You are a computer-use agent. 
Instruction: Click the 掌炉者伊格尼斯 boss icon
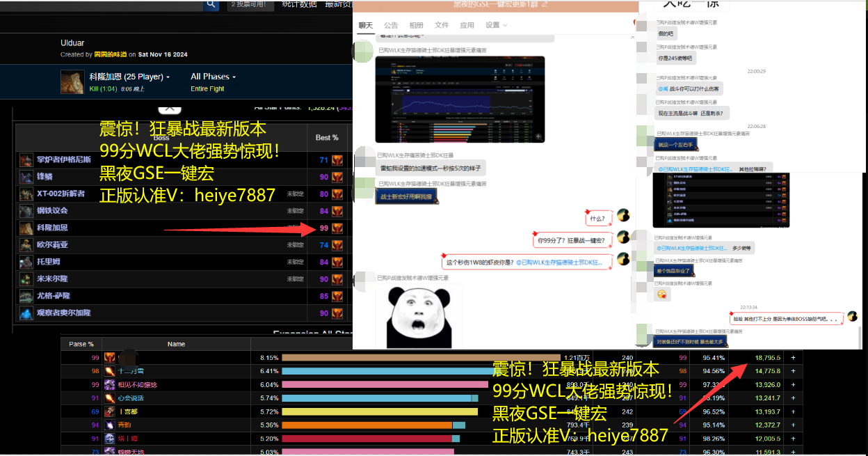tap(26, 160)
